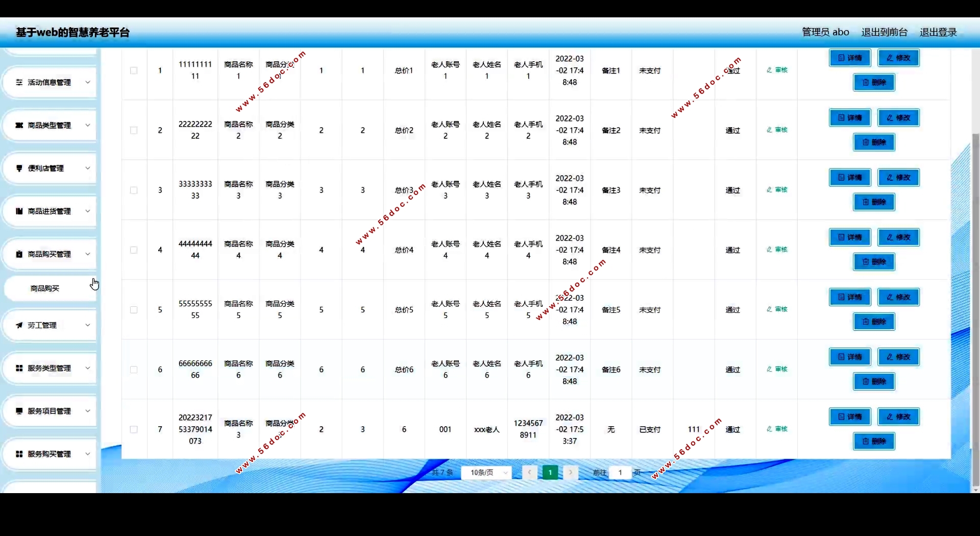Click the 服务类型管理 sidebar icon
This screenshot has height=536, width=980.
click(x=19, y=368)
